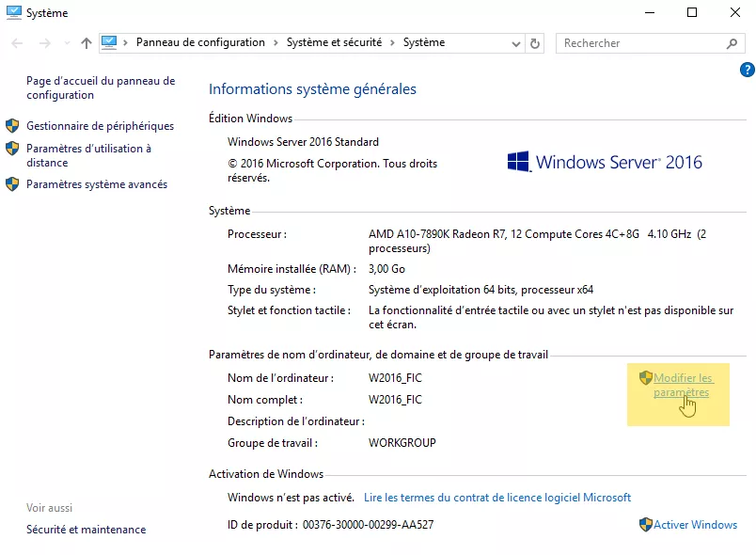Close the Système window
Screen dimensions: 756x555
734,12
